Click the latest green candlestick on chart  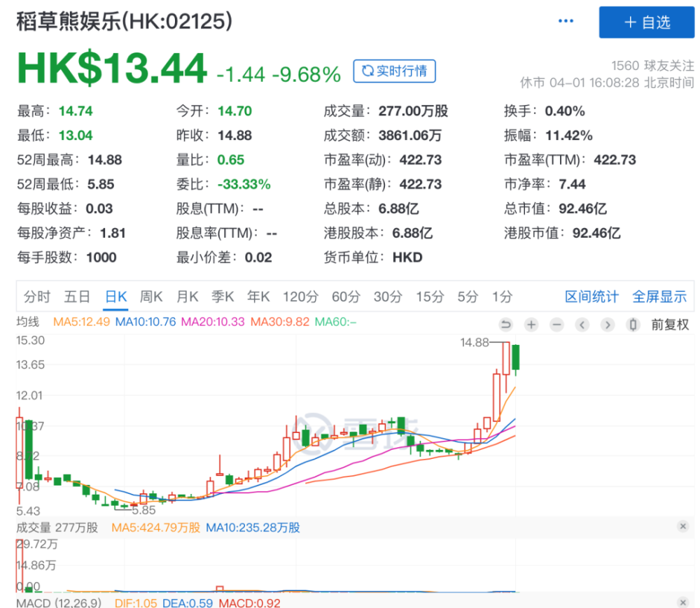(516, 358)
